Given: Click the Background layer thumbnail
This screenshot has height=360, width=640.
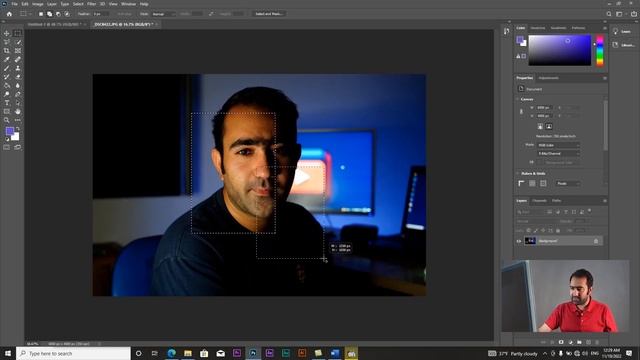Looking at the screenshot, I should point(530,241).
